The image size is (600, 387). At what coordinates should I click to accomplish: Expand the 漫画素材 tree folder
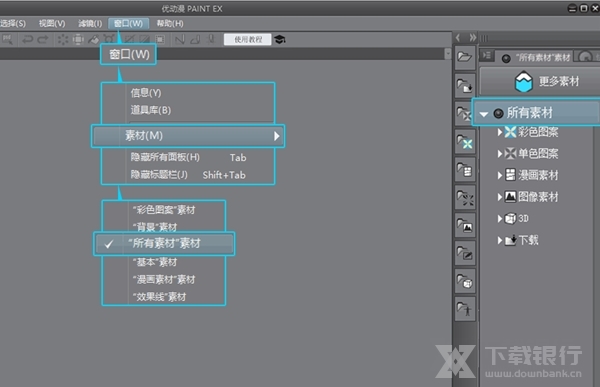coord(499,175)
